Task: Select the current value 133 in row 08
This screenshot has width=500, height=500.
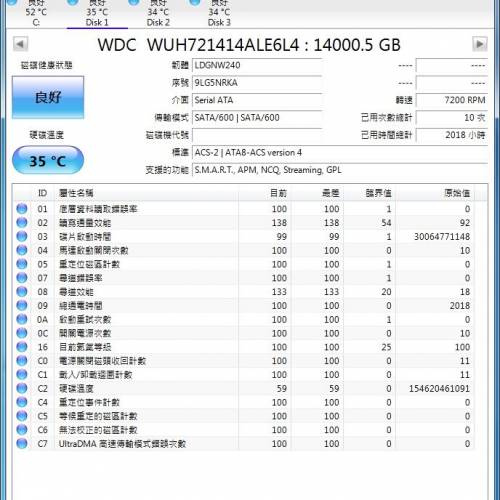Action: click(279, 292)
